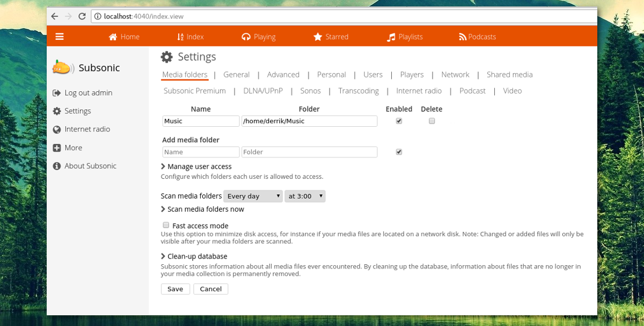The width and height of the screenshot is (644, 326).
Task: Open the Video settings tab
Action: [513, 91]
